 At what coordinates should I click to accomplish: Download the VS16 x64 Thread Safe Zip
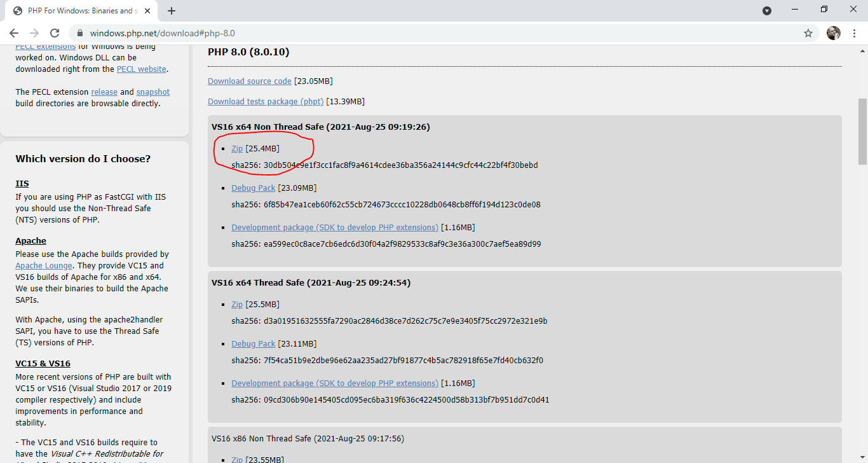[x=237, y=305]
